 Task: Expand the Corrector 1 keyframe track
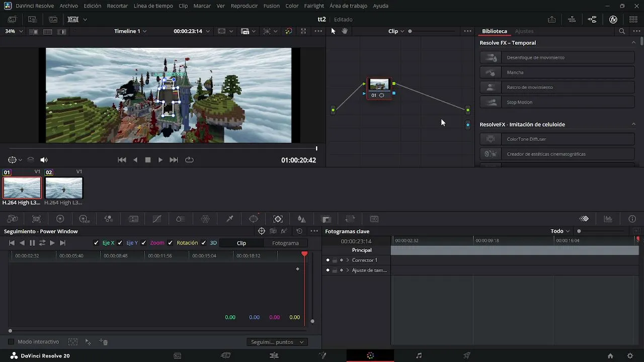348,260
